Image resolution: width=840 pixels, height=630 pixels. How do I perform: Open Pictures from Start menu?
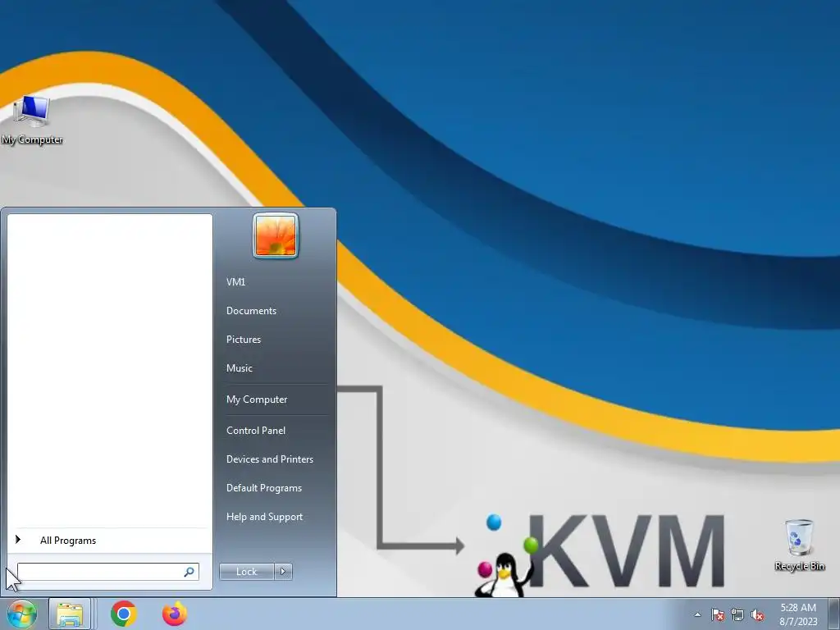[x=244, y=339]
